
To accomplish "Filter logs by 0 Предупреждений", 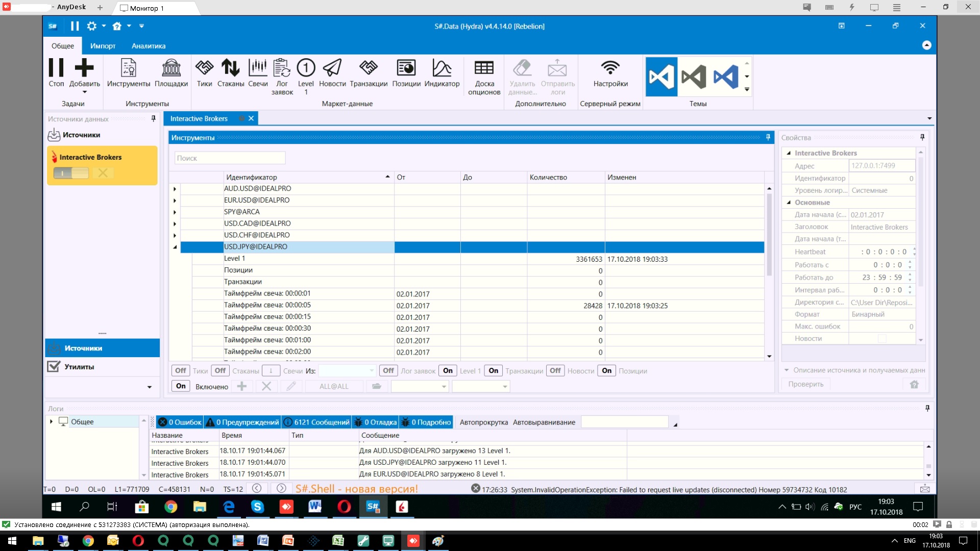I will [x=242, y=422].
